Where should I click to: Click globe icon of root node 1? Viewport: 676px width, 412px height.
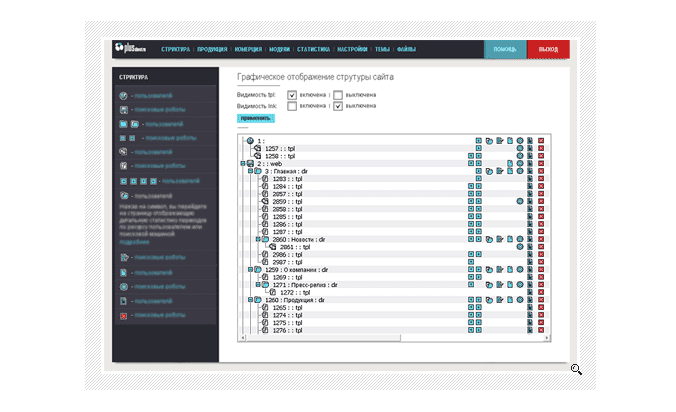(x=250, y=141)
